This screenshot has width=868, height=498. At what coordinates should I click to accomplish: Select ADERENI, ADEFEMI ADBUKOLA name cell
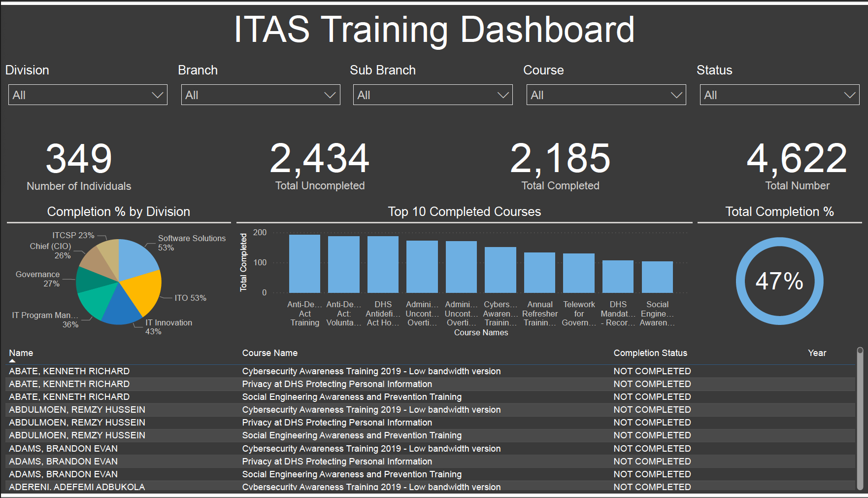(x=77, y=487)
